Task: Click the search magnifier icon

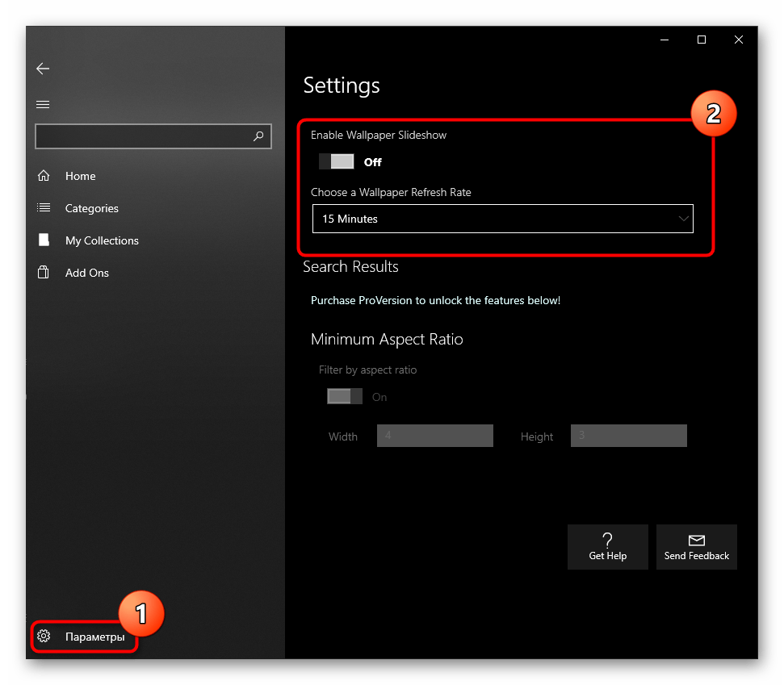Action: (x=258, y=136)
